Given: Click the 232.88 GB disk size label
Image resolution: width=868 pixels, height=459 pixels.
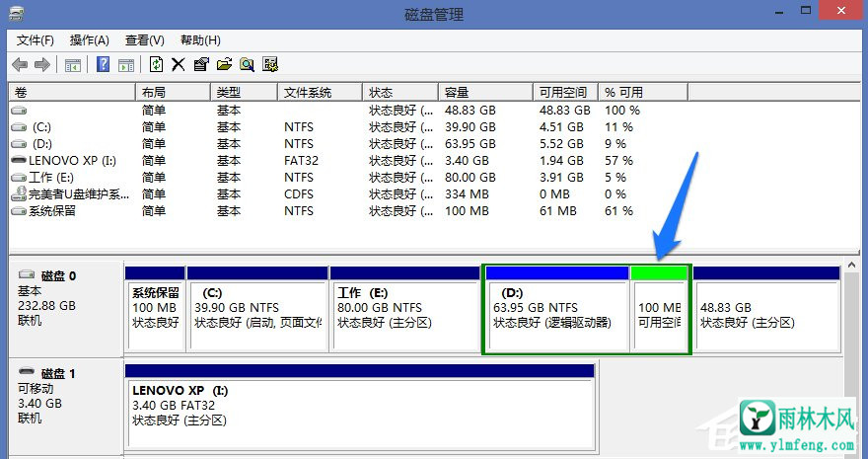Looking at the screenshot, I should tap(46, 306).
